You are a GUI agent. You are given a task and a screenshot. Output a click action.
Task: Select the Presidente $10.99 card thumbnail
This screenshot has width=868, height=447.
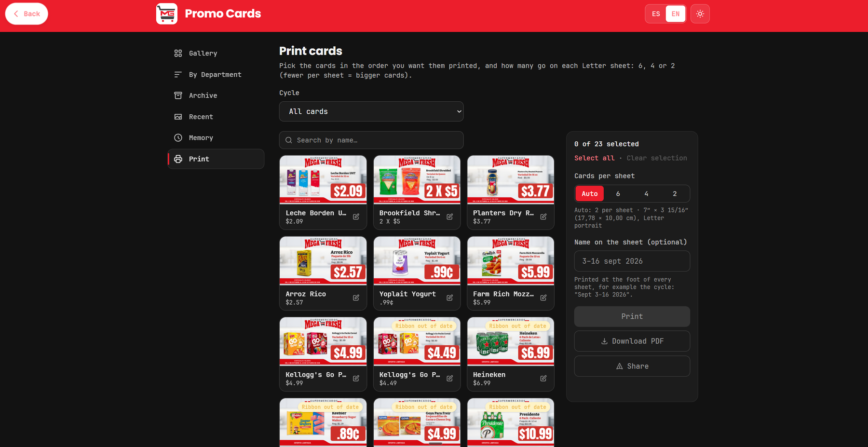coord(511,422)
